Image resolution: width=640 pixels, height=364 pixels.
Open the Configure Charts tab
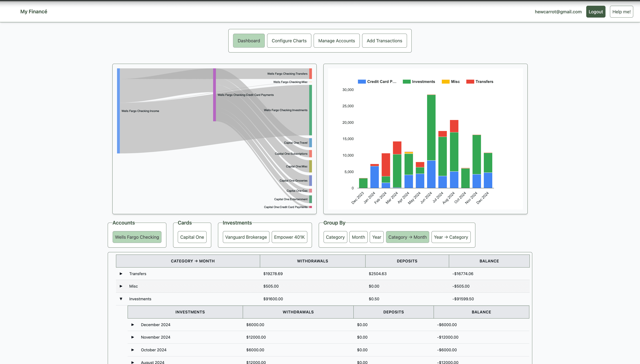[289, 41]
